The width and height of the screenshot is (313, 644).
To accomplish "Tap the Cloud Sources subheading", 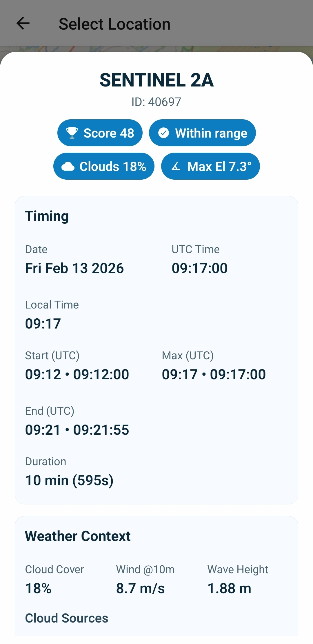I will pos(67,618).
